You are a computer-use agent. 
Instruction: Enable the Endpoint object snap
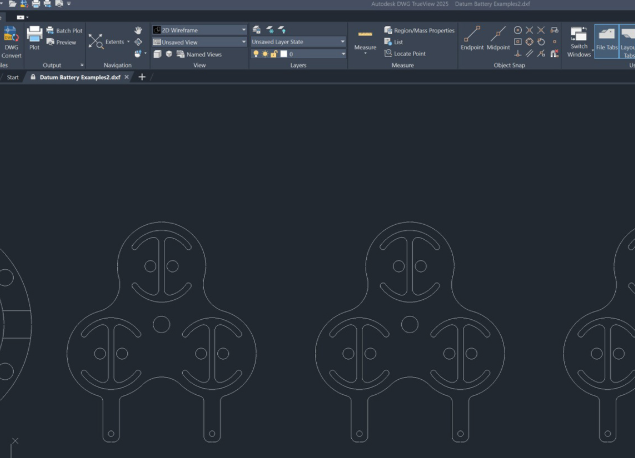click(472, 38)
